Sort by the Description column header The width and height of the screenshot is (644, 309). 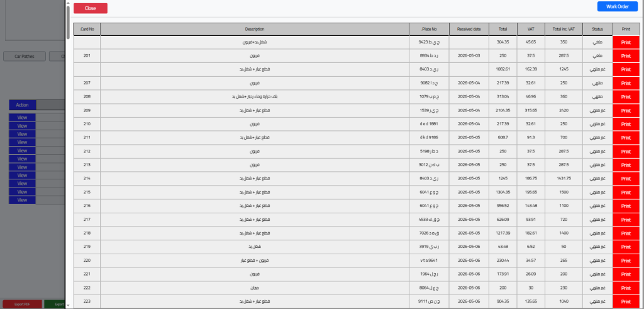click(255, 29)
